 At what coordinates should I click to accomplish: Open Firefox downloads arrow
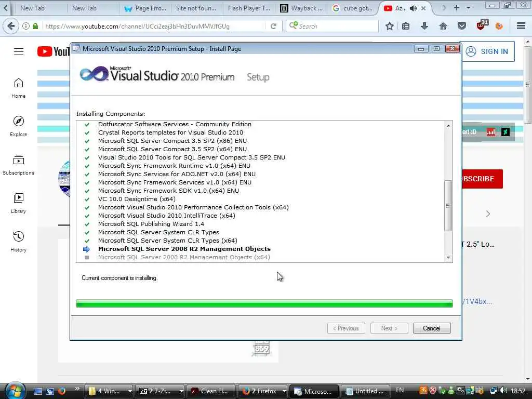(x=424, y=26)
